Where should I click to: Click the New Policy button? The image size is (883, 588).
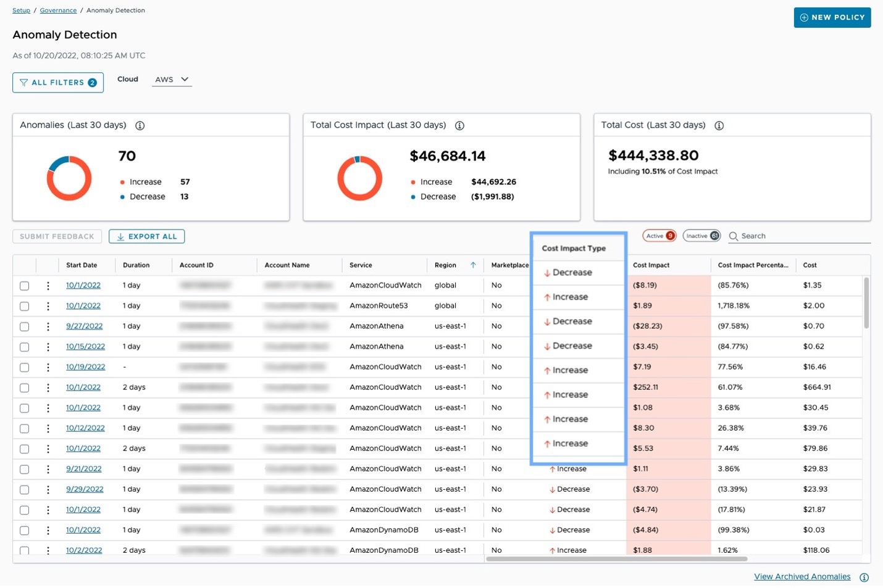pyautogui.click(x=832, y=17)
